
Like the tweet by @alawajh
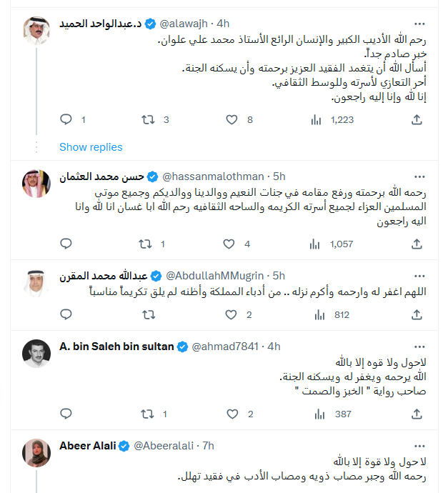coord(231,120)
